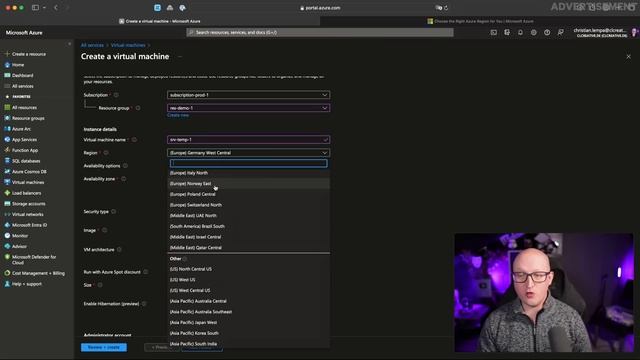The height and width of the screenshot is (360, 640).
Task: Expand the Subscription dropdown
Action: point(249,95)
